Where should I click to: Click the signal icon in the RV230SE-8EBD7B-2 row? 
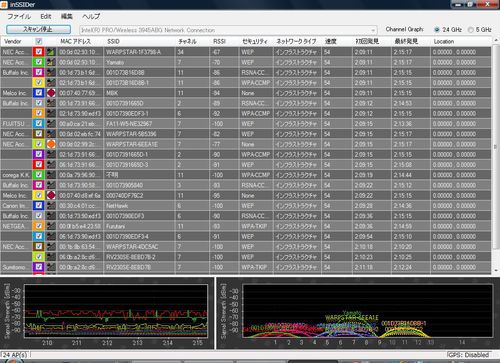(x=51, y=257)
